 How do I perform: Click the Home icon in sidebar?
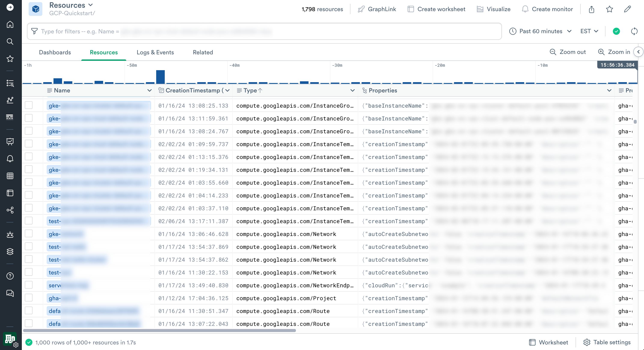[10, 25]
